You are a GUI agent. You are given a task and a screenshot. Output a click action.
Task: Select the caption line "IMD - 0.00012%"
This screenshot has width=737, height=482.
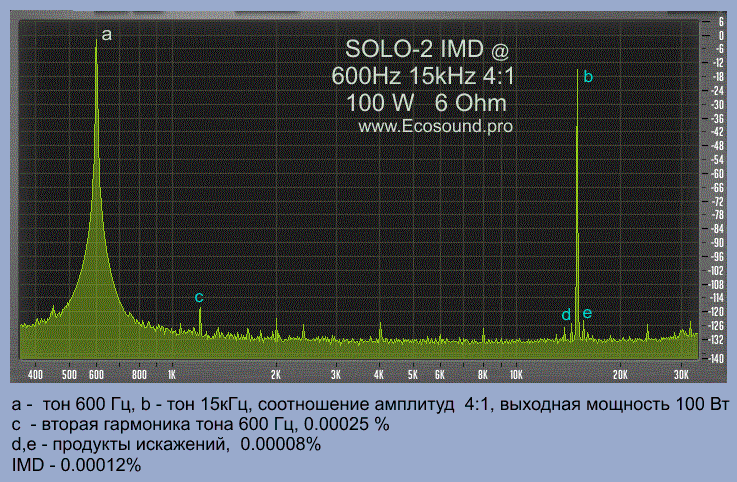76,465
